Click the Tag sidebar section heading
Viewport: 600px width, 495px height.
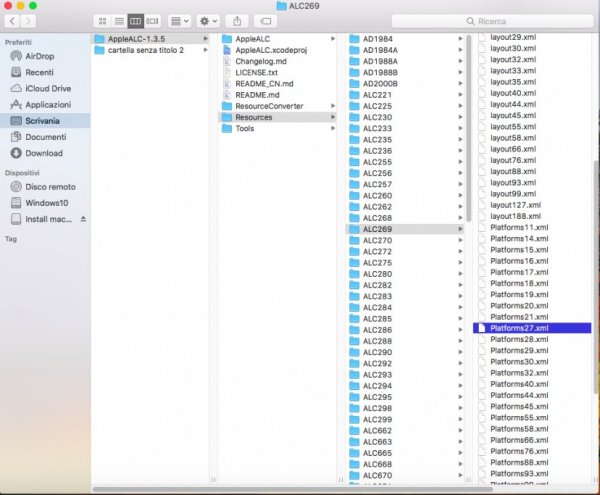click(11, 239)
